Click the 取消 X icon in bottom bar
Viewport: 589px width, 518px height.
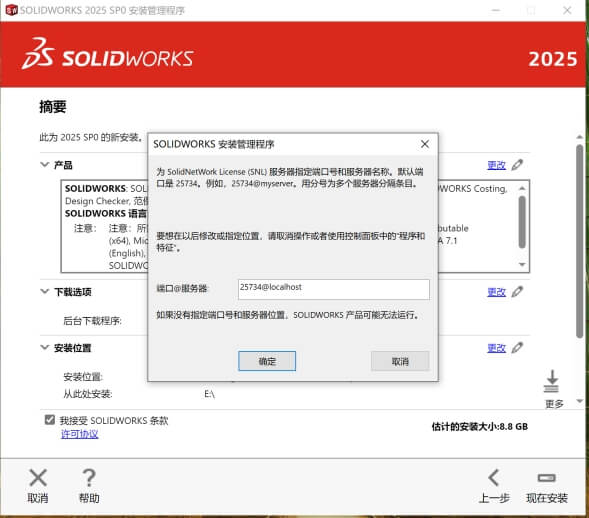38,478
